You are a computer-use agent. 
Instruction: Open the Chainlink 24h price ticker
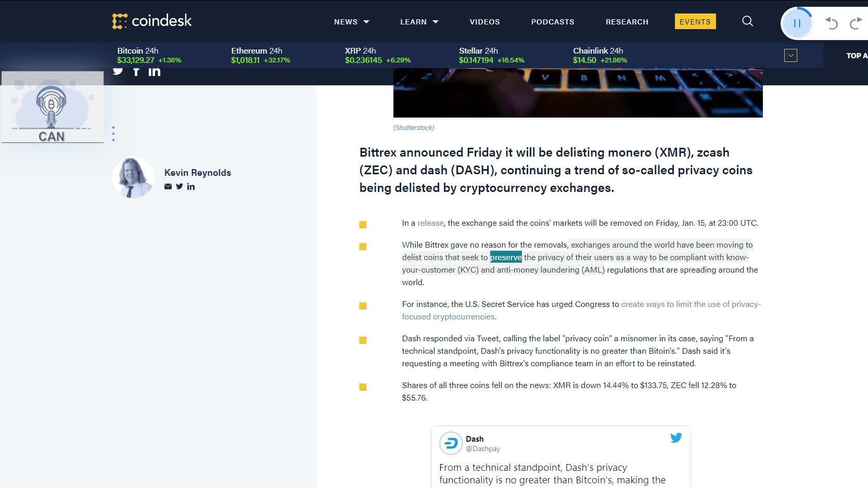point(600,55)
